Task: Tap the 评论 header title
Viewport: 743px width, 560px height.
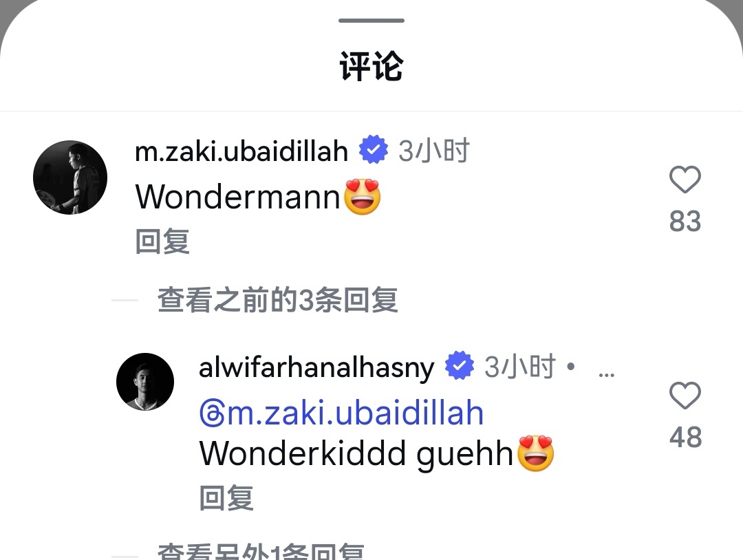Action: coord(371,66)
